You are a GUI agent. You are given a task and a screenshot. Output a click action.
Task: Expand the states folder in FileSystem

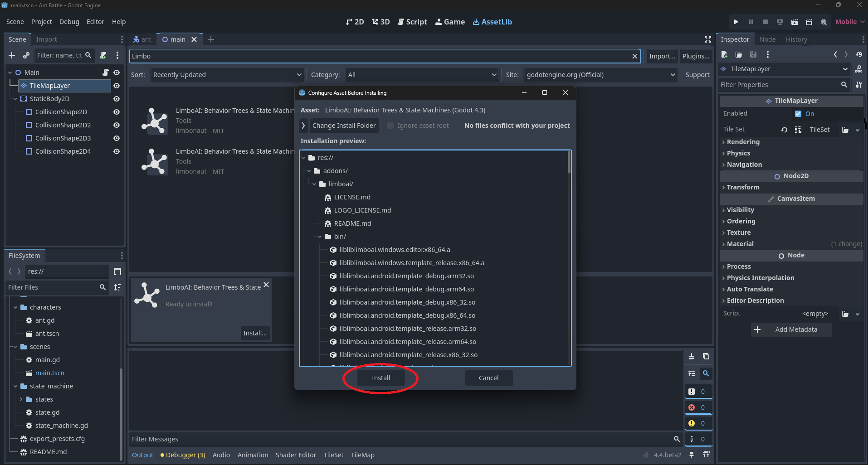(x=21, y=399)
